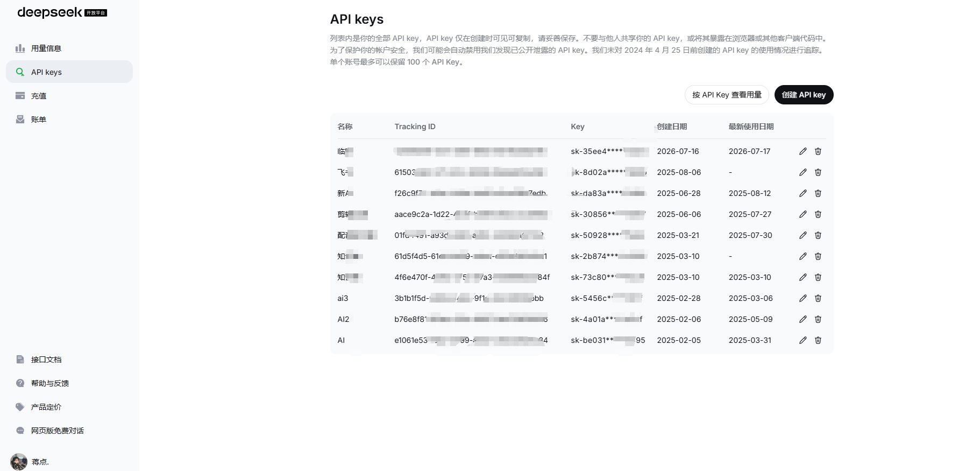Screen dimensions: 980x471
Task: Open 产品定价 pricing link
Action: 69,407
